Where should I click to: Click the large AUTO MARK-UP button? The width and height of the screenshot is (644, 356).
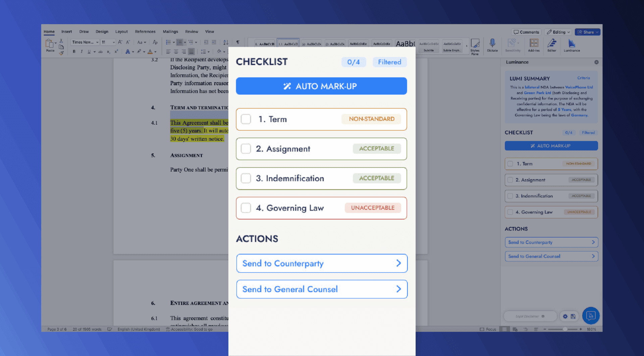(x=321, y=86)
